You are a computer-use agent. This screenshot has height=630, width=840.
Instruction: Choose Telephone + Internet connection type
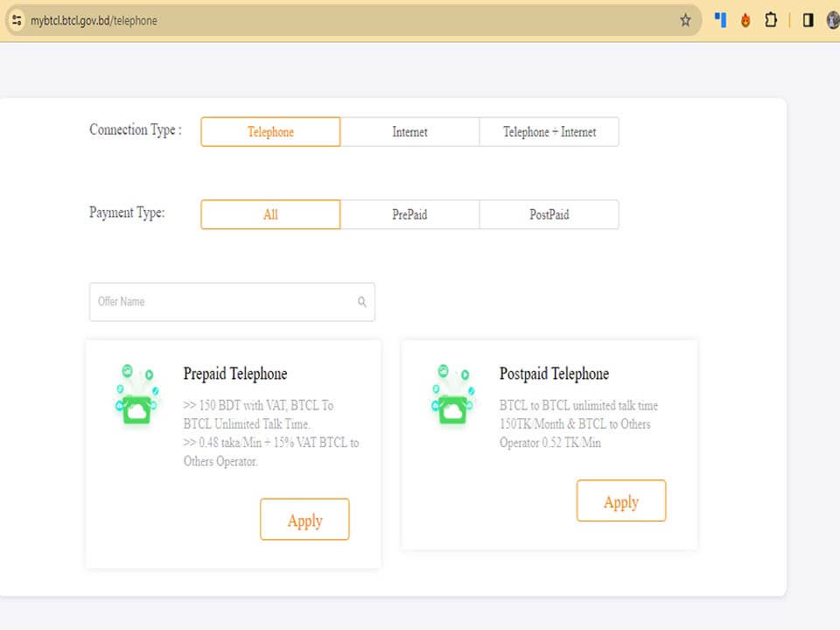549,132
